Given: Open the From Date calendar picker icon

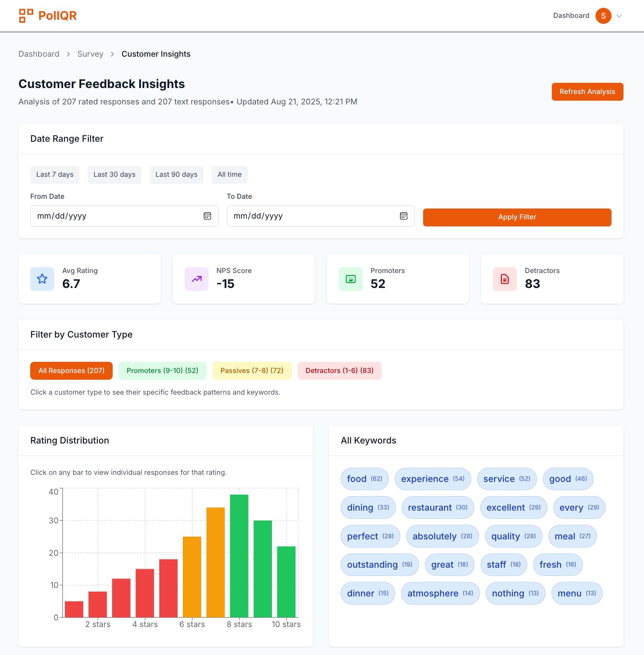Looking at the screenshot, I should pos(207,216).
